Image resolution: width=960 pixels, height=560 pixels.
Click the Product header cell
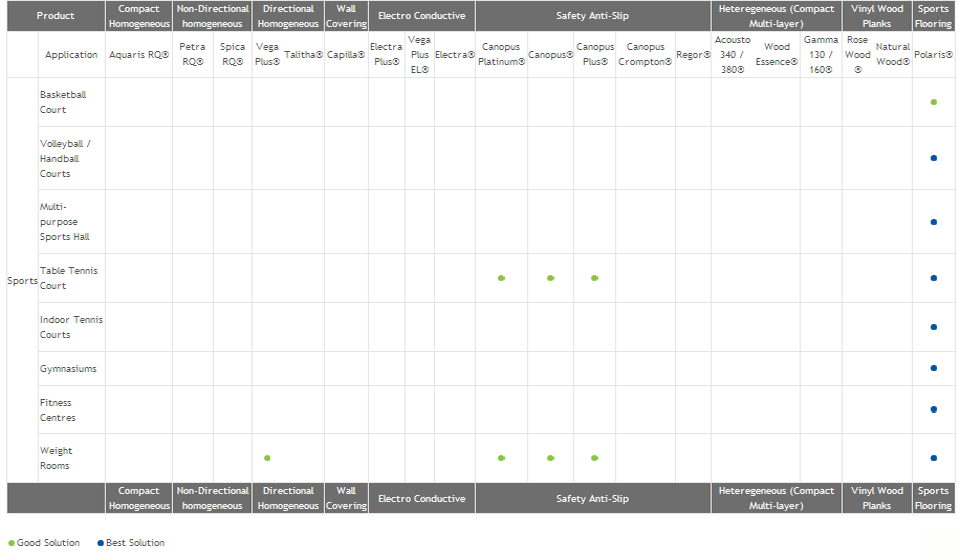tap(56, 16)
